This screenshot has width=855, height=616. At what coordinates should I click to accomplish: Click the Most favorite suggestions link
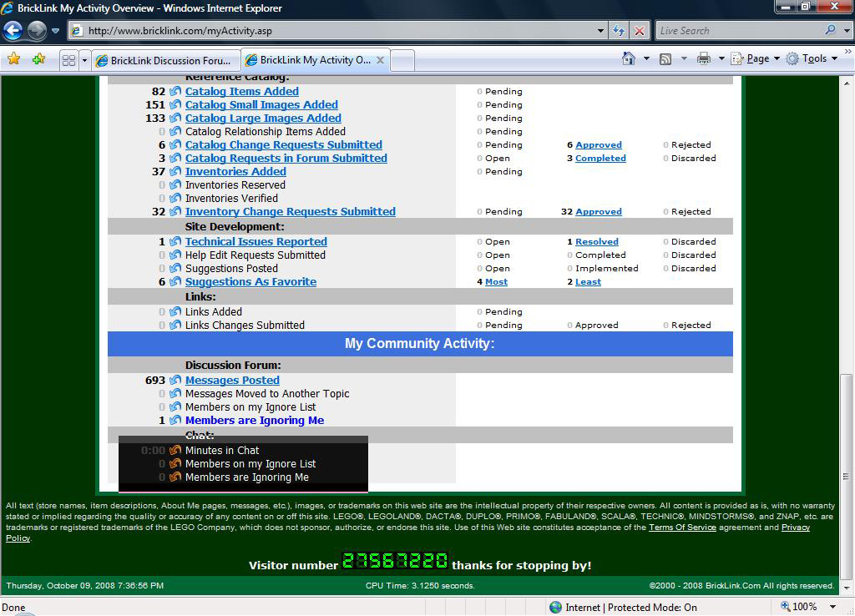pyautogui.click(x=496, y=282)
